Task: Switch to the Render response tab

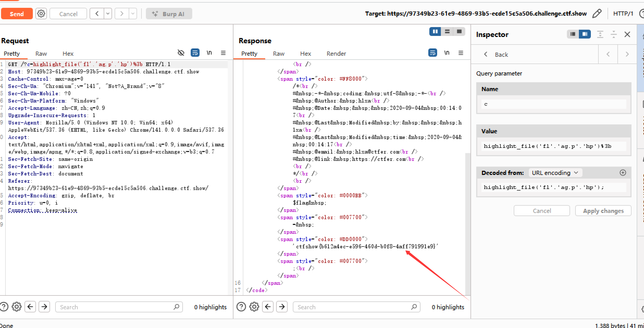Action: [336, 54]
